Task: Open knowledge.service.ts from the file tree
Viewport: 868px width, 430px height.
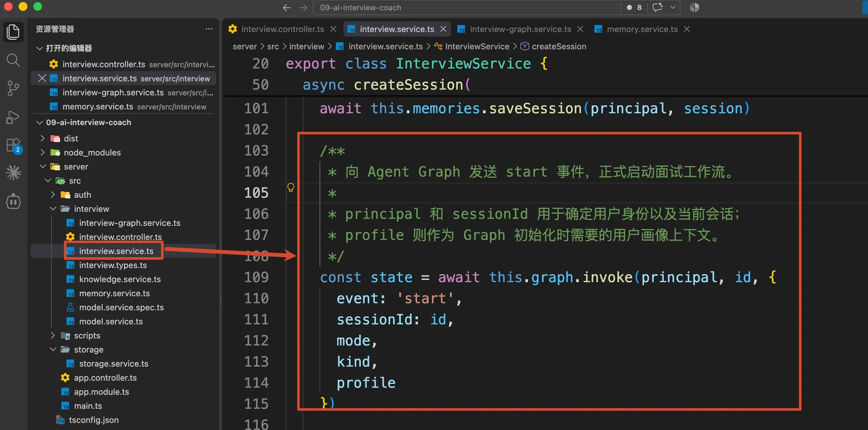Action: [x=120, y=279]
